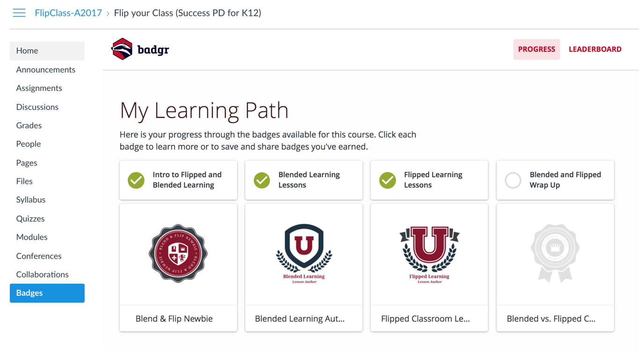The height and width of the screenshot is (351, 644).
Task: Go to the Grades page
Action: point(29,125)
